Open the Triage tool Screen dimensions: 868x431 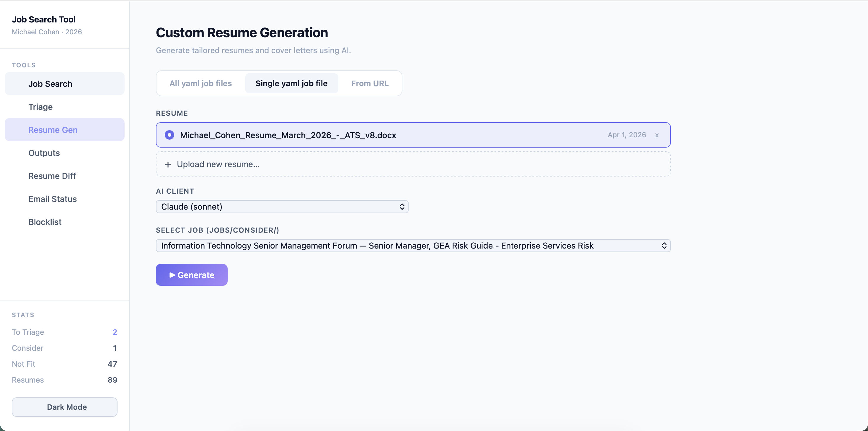coord(40,107)
